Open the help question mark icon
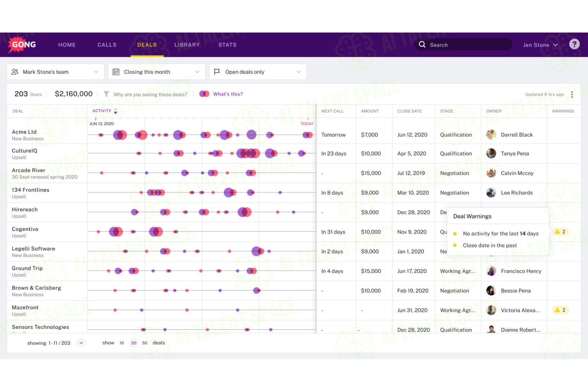Image resolution: width=588 pixels, height=392 pixels. click(574, 44)
